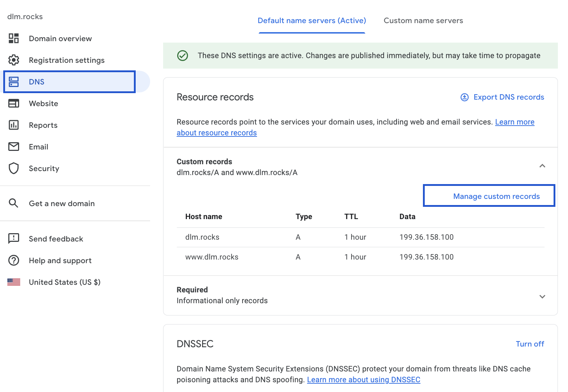Open Learn more about using DNSSEC link
This screenshot has width=568, height=392.
(x=363, y=380)
